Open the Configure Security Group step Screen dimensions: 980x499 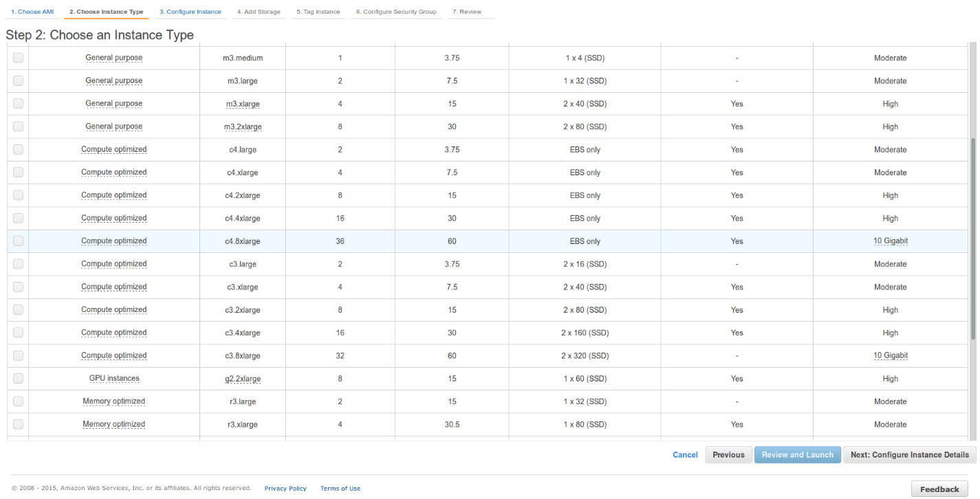pyautogui.click(x=396, y=12)
